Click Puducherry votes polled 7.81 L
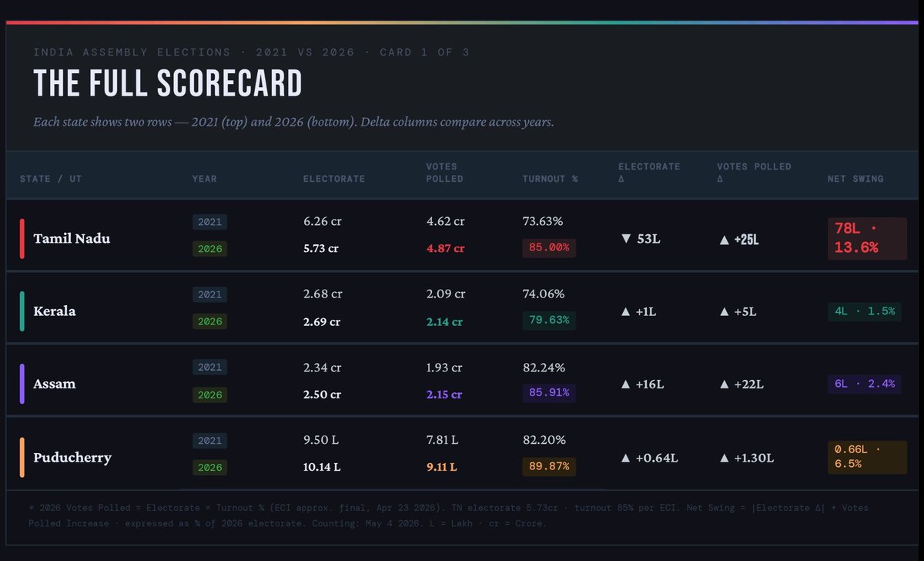Image resolution: width=924 pixels, height=561 pixels. click(443, 439)
